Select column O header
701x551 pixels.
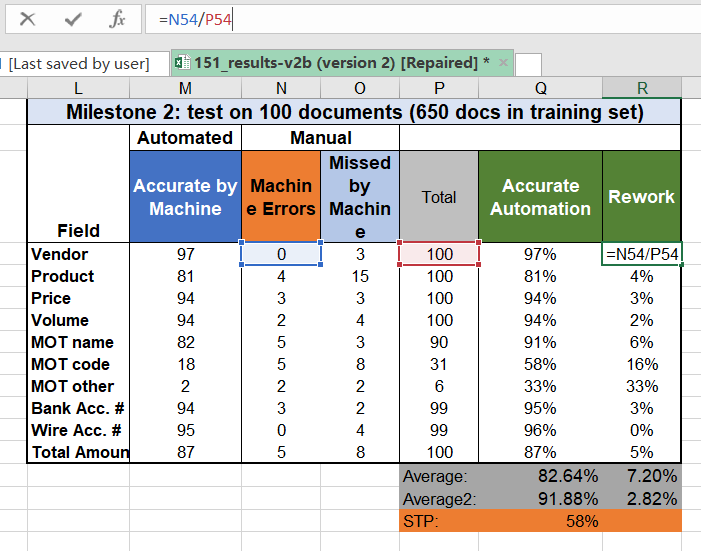click(x=359, y=88)
